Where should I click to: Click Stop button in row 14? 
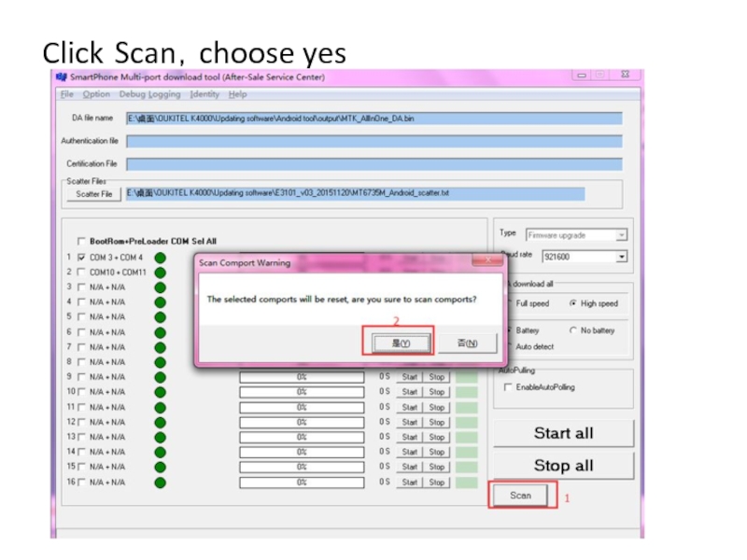pos(436,452)
